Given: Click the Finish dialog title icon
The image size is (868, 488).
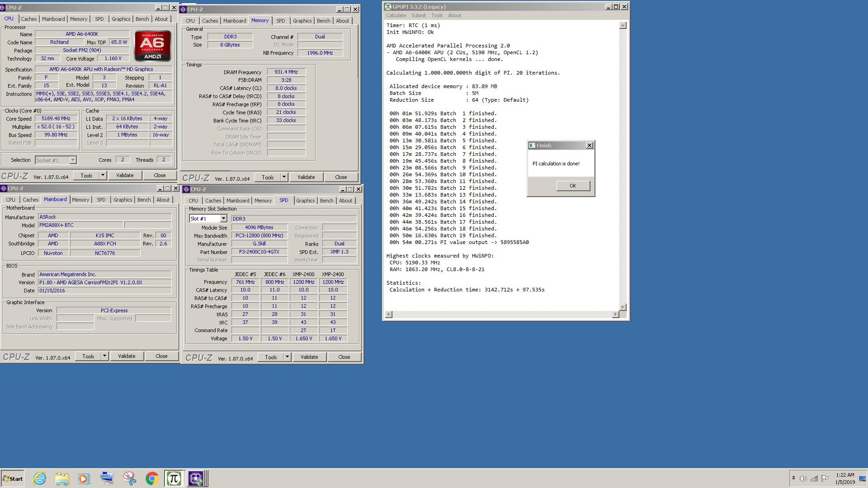Looking at the screenshot, I should click(532, 145).
